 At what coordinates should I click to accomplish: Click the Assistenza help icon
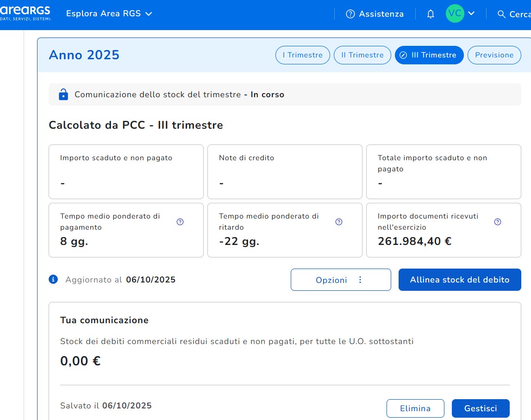click(x=350, y=14)
